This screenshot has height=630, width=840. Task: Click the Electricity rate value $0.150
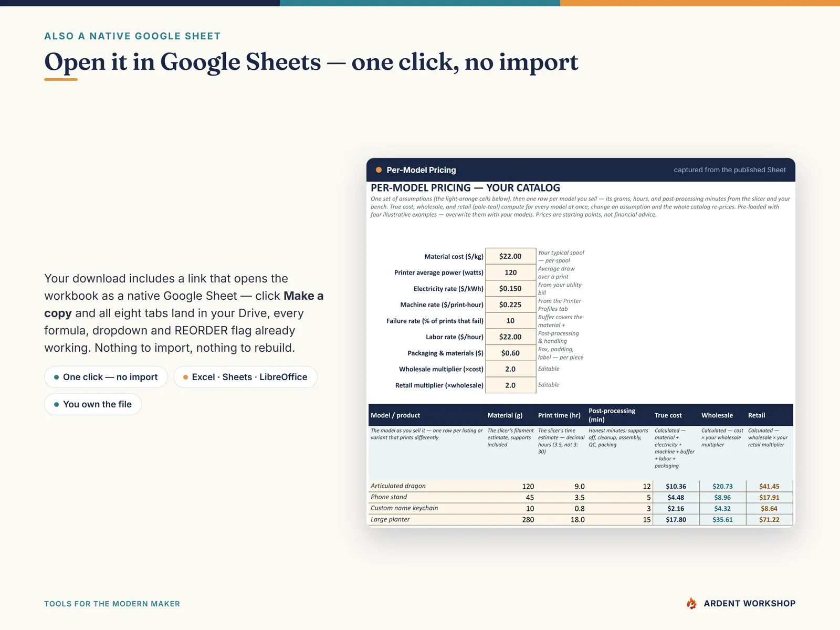point(510,289)
